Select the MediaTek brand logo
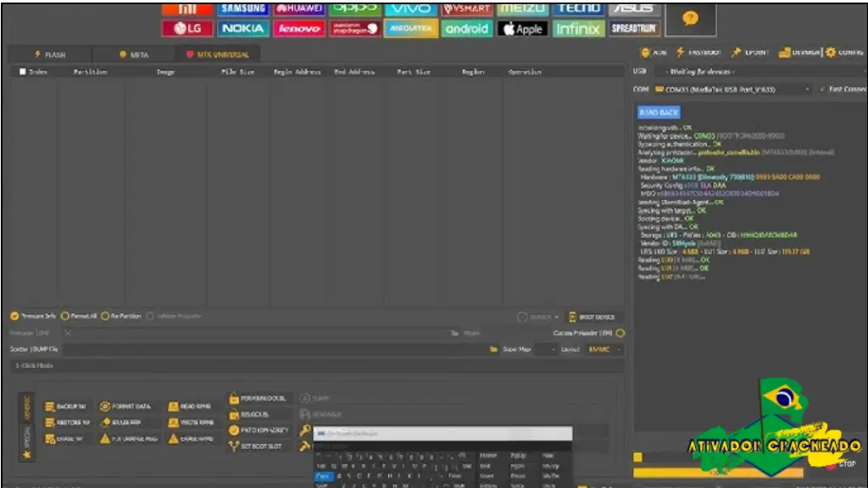868x488 pixels. click(x=411, y=28)
